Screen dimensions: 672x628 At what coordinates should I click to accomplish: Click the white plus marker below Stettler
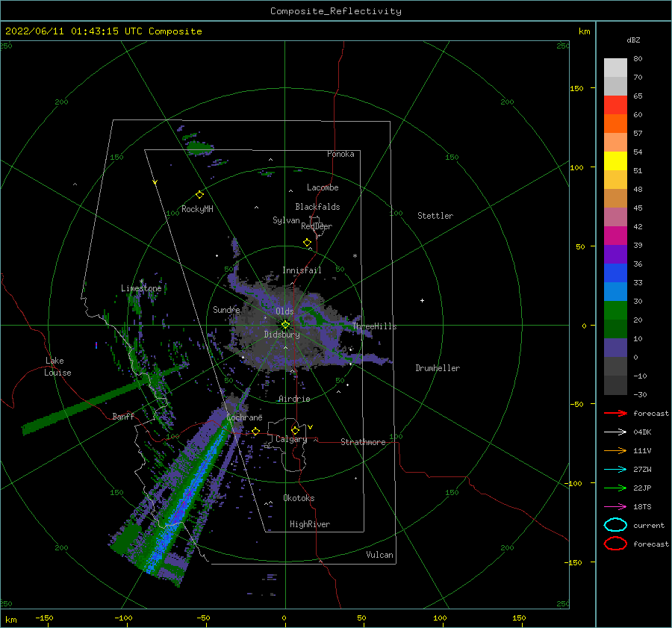422,300
